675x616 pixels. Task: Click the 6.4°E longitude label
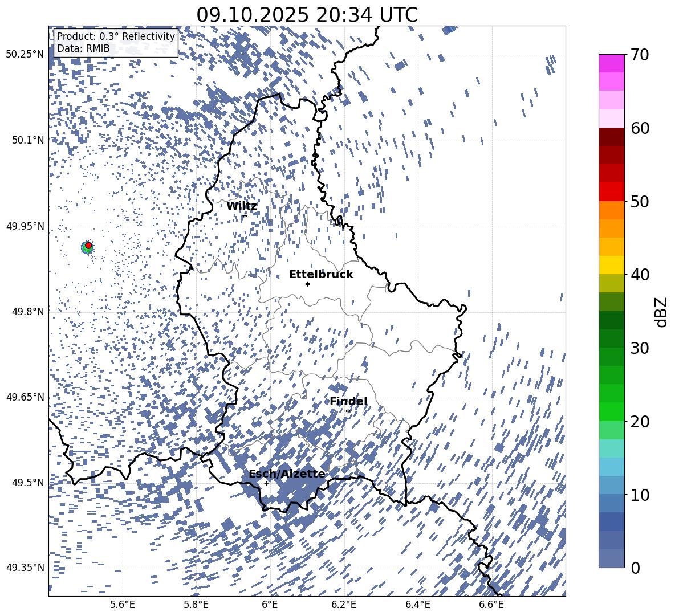tap(417, 605)
